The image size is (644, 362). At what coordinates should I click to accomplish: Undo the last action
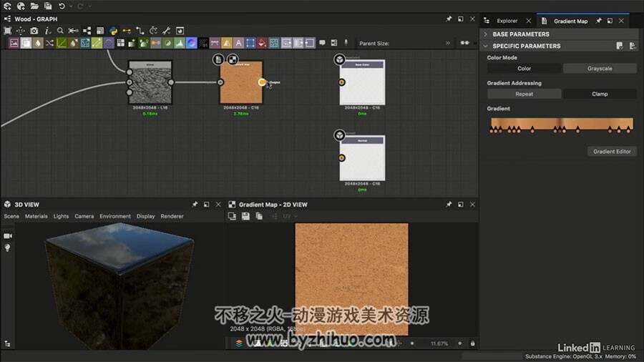point(62,6)
